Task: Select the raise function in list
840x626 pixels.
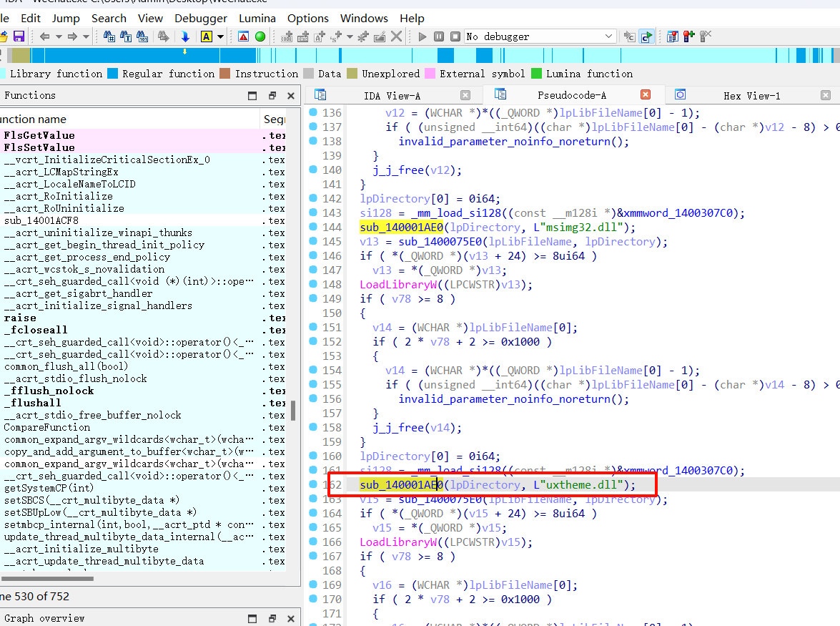Action: click(20, 318)
